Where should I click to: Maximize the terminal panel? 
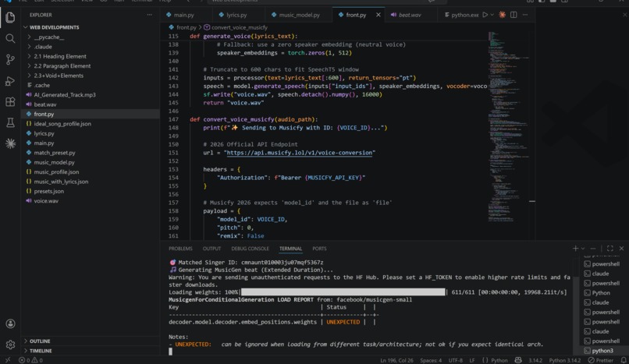[610, 249]
